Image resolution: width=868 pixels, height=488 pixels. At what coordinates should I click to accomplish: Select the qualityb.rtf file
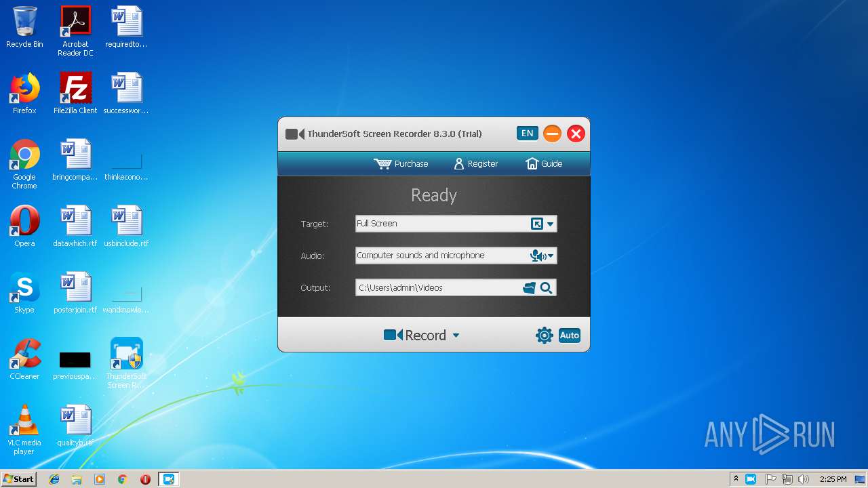pyautogui.click(x=75, y=426)
